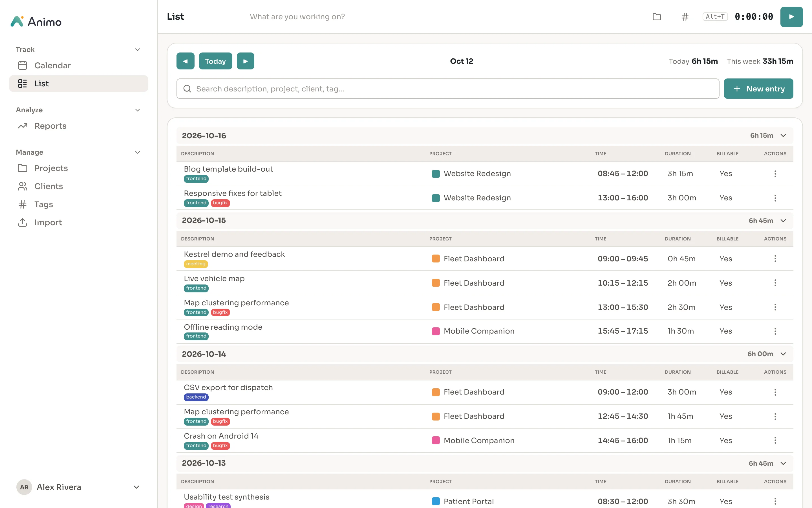Create a New entry
The width and height of the screenshot is (812, 508).
click(758, 89)
